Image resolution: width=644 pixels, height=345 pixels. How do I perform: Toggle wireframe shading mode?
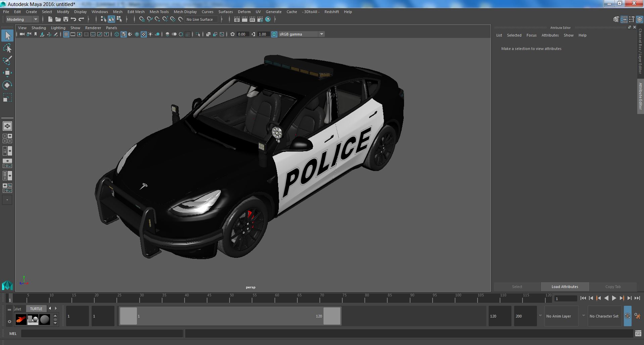pyautogui.click(x=117, y=34)
